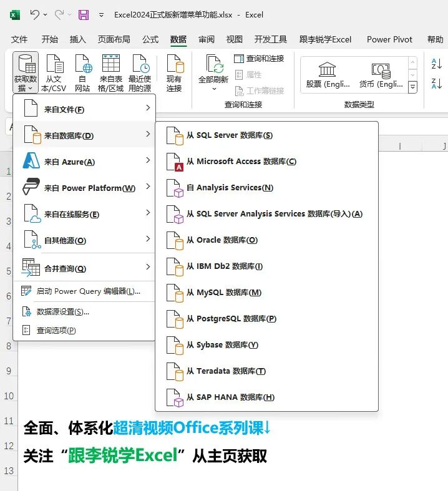Choose 从 SQL Server 数据库(S)
Image resolution: width=448 pixels, height=491 pixels.
266,135
